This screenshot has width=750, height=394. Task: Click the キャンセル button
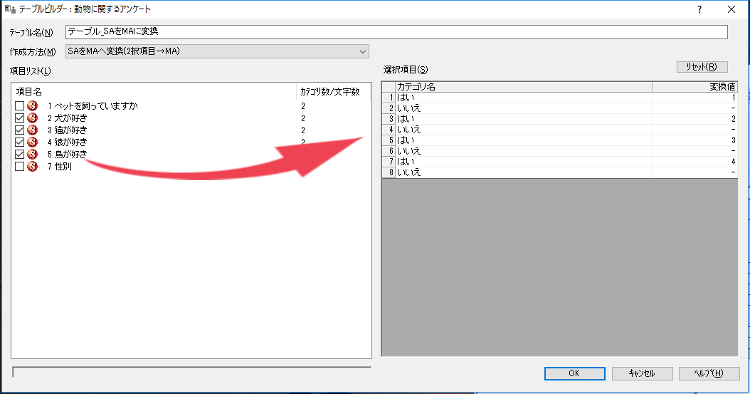pyautogui.click(x=642, y=373)
